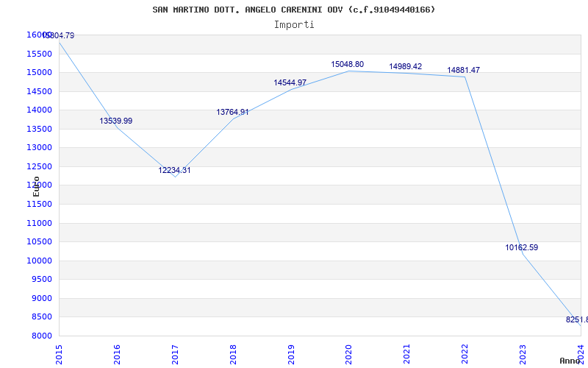
Task: Click the 13000 y-axis tick label
Action: (x=39, y=148)
